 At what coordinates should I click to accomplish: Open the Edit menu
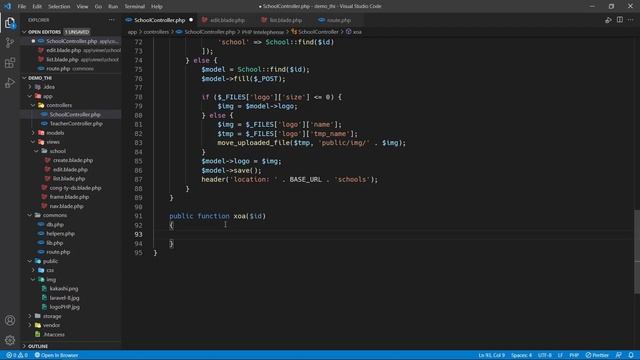[x=37, y=7]
